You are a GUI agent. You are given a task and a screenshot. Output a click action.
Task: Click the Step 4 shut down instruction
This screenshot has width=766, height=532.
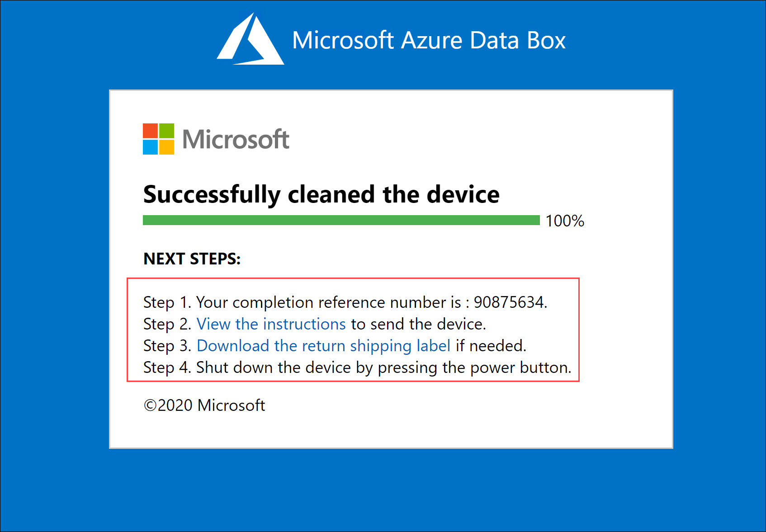click(358, 367)
